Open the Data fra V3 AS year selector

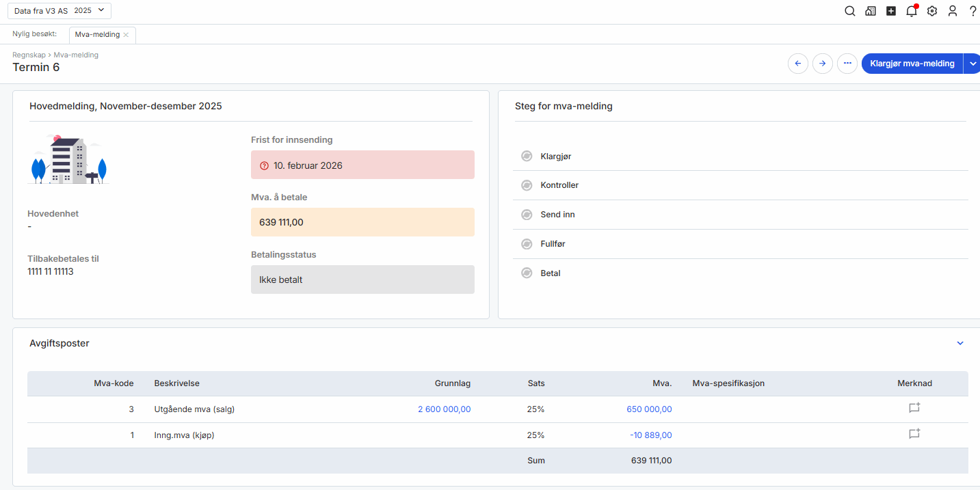[59, 11]
